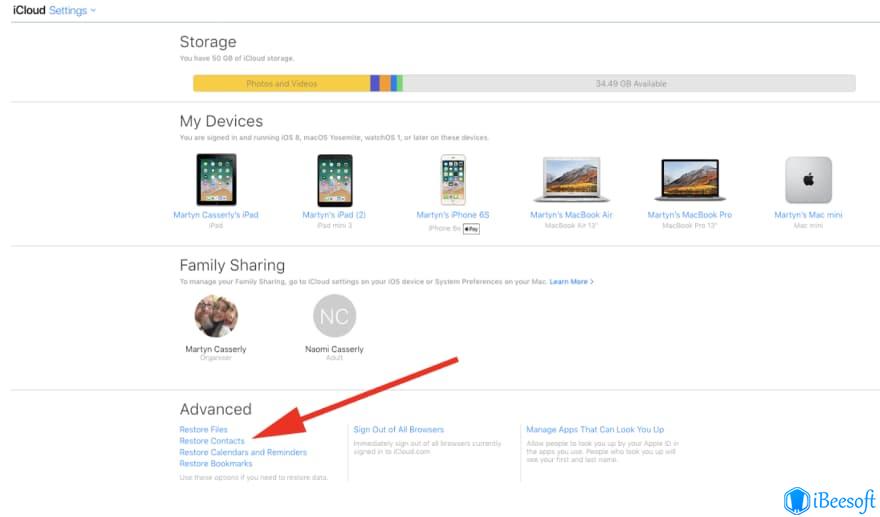This screenshot has height=517, width=880.
Task: Select Martyn's Mac mini device icon
Action: point(808,180)
